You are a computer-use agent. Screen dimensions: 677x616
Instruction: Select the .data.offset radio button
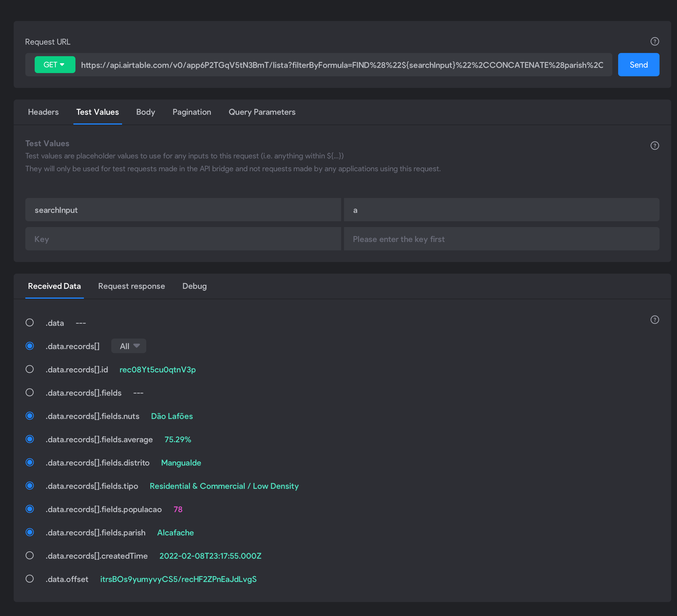[29, 579]
